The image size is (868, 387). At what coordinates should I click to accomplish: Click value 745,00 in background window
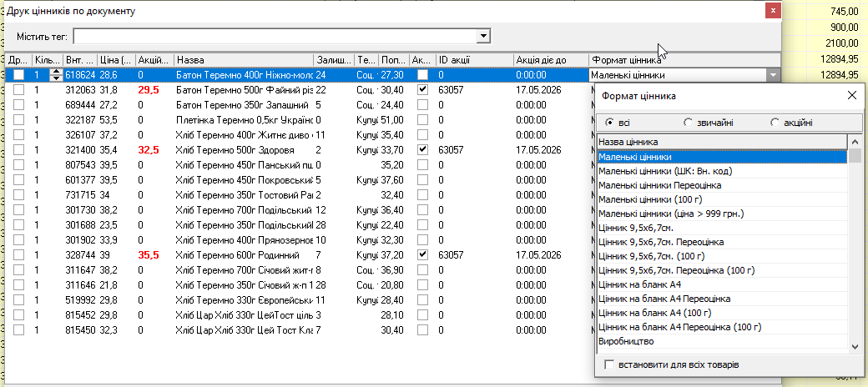845,11
